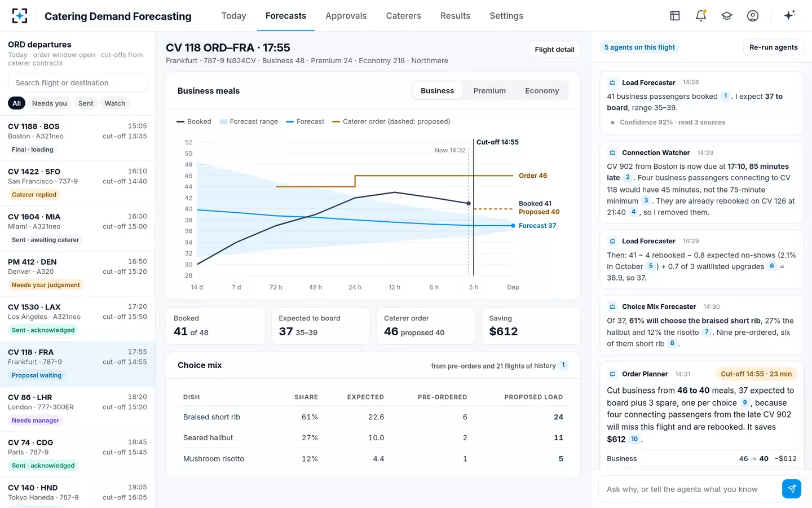Click the Caterer order 46 card
The height and width of the screenshot is (508, 812).
coord(426,326)
